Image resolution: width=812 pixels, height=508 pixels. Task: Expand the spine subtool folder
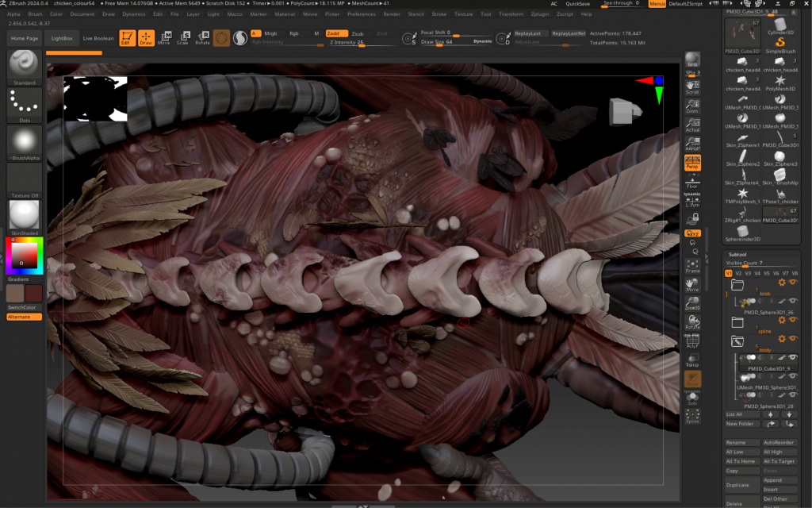pyautogui.click(x=737, y=321)
